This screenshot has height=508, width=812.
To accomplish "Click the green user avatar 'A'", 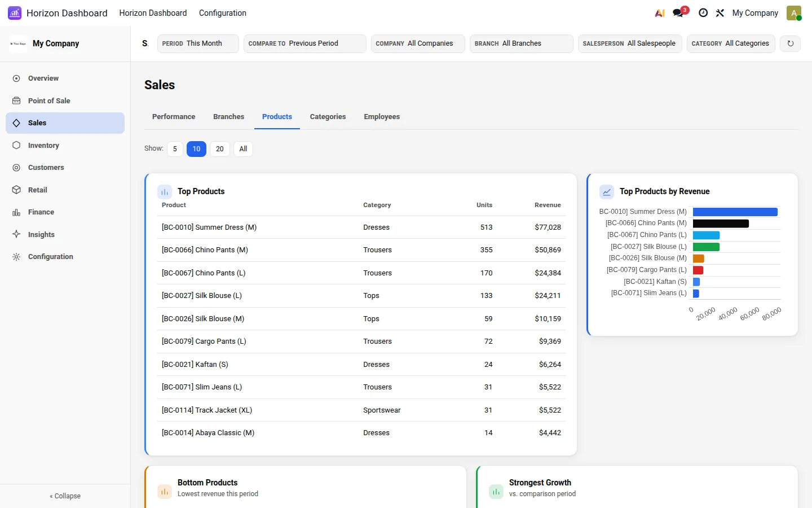I will pos(794,13).
